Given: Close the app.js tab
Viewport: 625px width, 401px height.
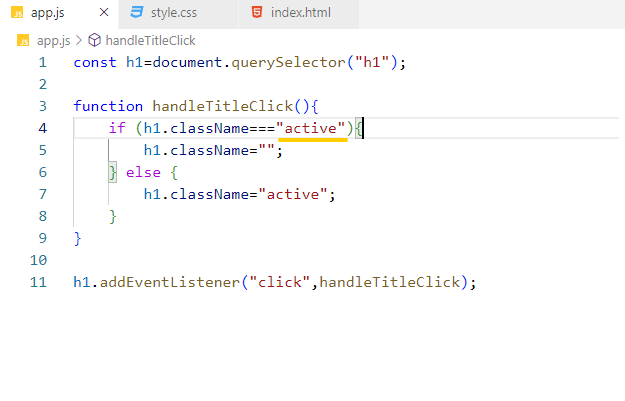Looking at the screenshot, I should (104, 12).
